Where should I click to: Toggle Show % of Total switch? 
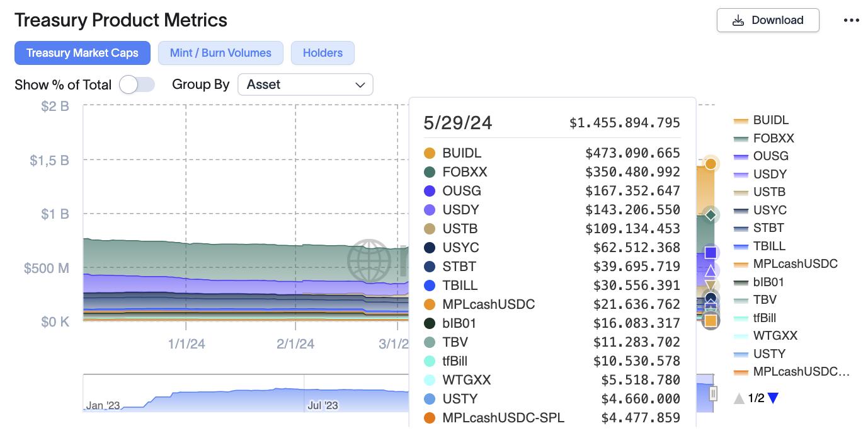tap(137, 84)
